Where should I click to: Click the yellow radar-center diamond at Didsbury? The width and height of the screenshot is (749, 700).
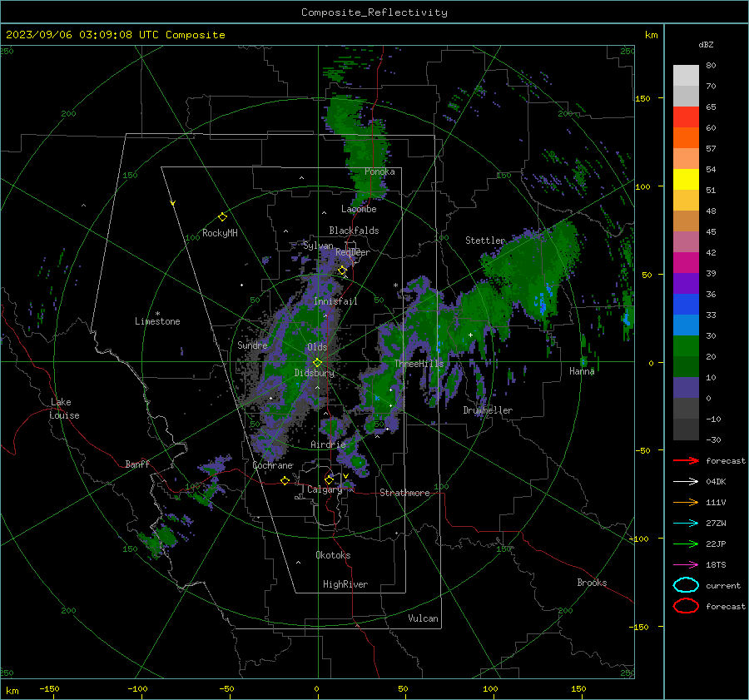[x=317, y=363]
